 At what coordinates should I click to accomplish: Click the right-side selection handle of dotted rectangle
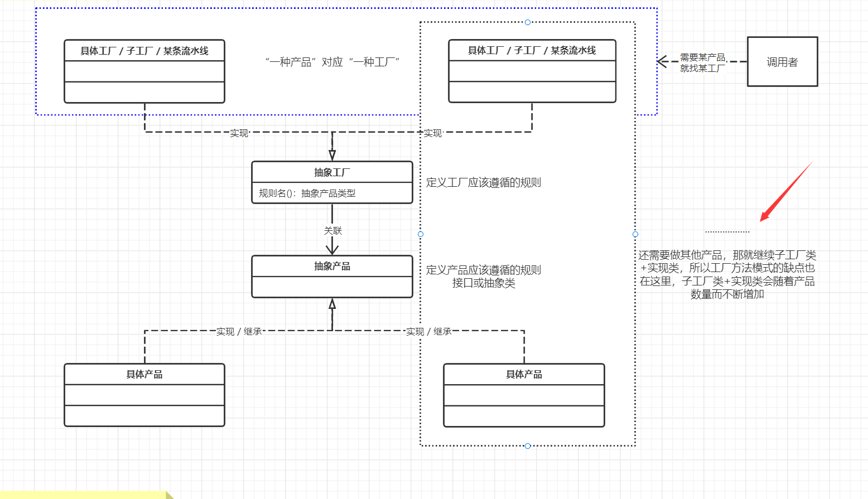click(635, 234)
